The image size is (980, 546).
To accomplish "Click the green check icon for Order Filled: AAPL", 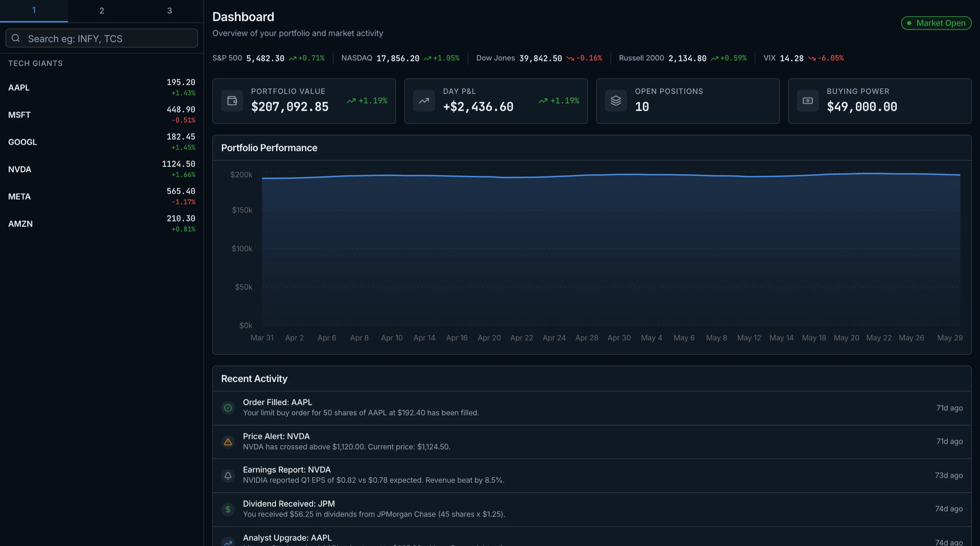I will pyautogui.click(x=228, y=408).
